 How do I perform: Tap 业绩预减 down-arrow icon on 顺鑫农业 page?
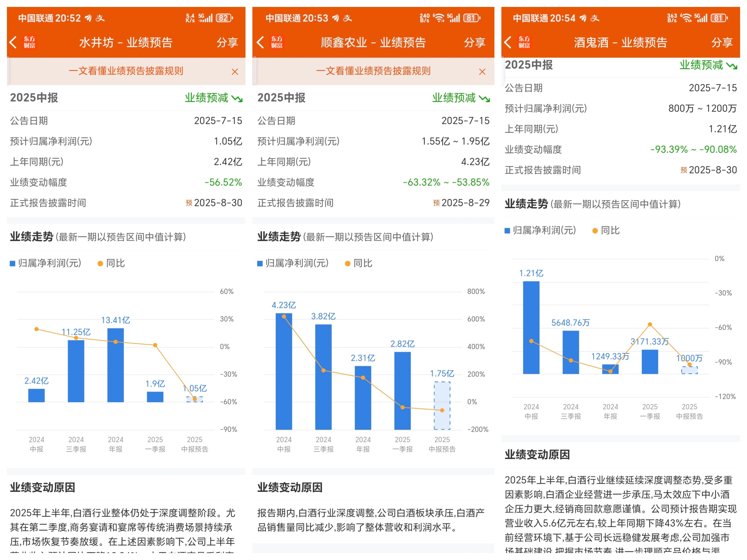coord(484,98)
